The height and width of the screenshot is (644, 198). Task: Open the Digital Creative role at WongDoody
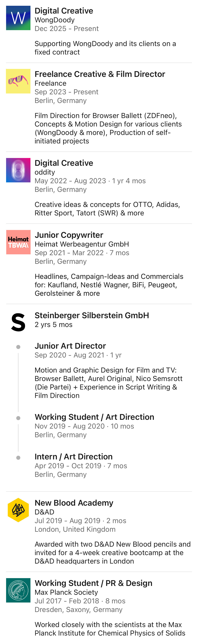[64, 11]
